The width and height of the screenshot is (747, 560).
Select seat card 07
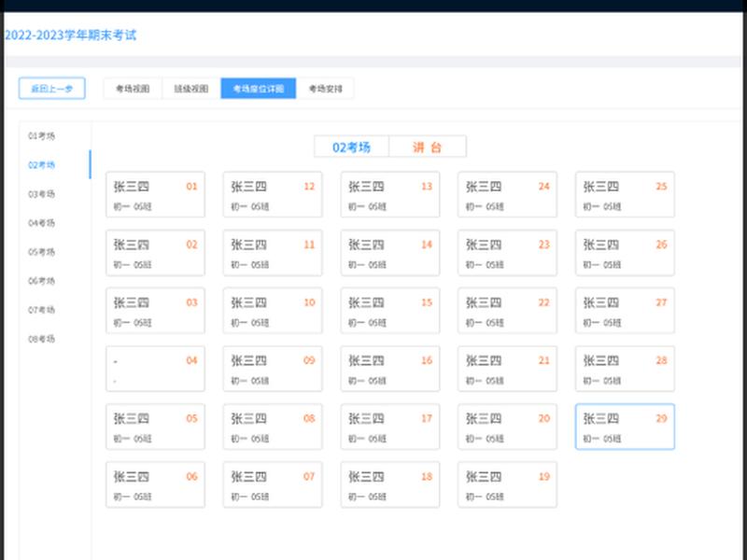click(x=273, y=485)
